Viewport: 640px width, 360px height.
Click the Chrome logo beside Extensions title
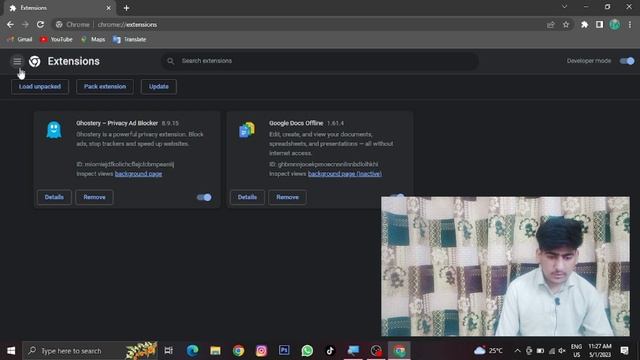(35, 61)
